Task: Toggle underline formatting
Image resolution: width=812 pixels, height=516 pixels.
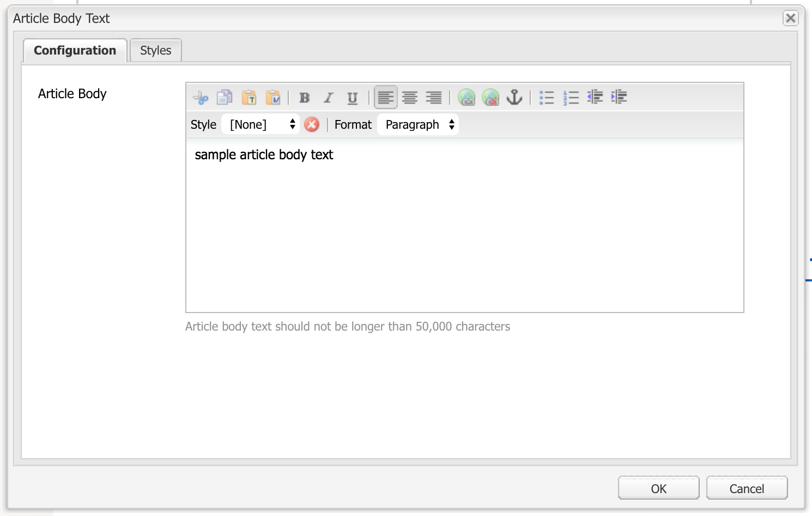Action: tap(352, 98)
